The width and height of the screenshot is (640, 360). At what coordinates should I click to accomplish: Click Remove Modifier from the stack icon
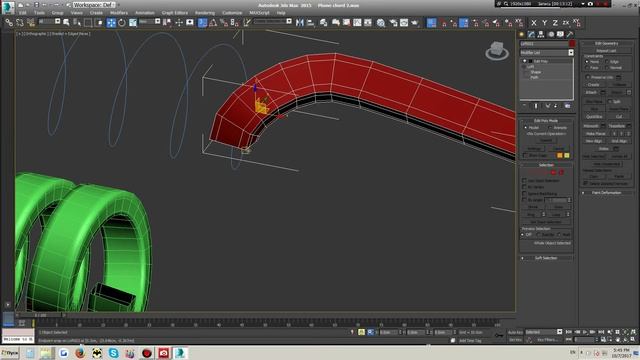[556, 106]
